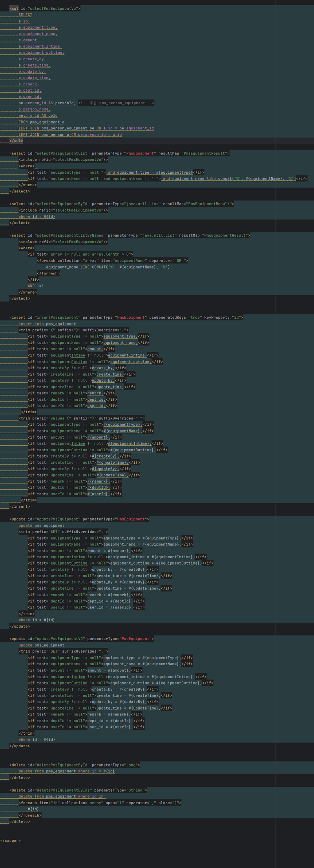Click the closing </sql> tag

coord(16,141)
